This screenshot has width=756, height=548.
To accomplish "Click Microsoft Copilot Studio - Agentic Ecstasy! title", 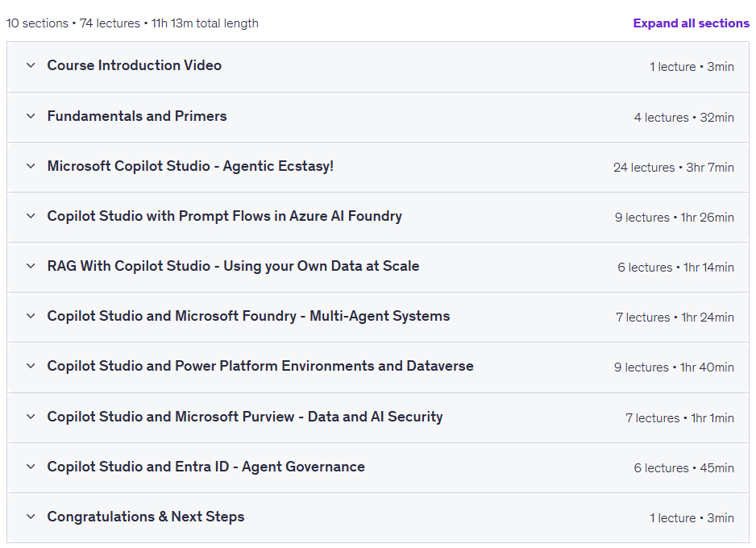I will click(x=190, y=166).
